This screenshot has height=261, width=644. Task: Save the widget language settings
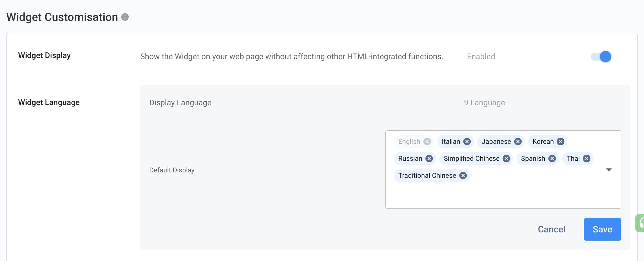(x=602, y=229)
